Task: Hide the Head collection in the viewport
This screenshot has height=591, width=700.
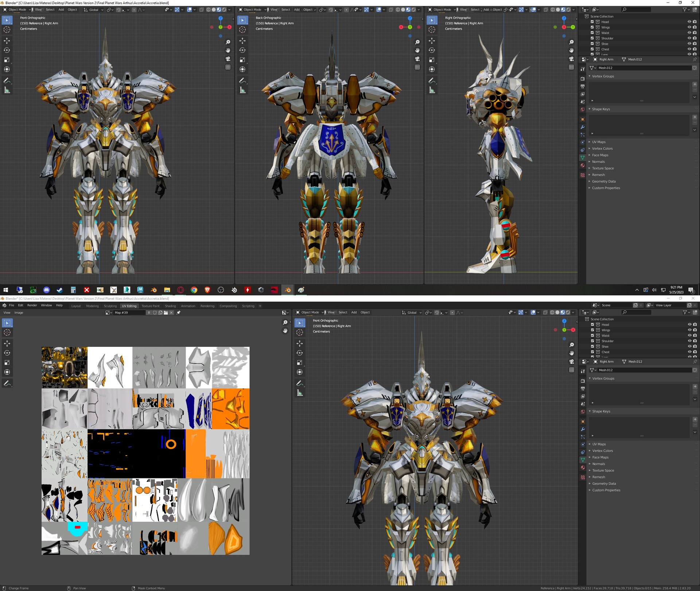Action: tap(689, 22)
